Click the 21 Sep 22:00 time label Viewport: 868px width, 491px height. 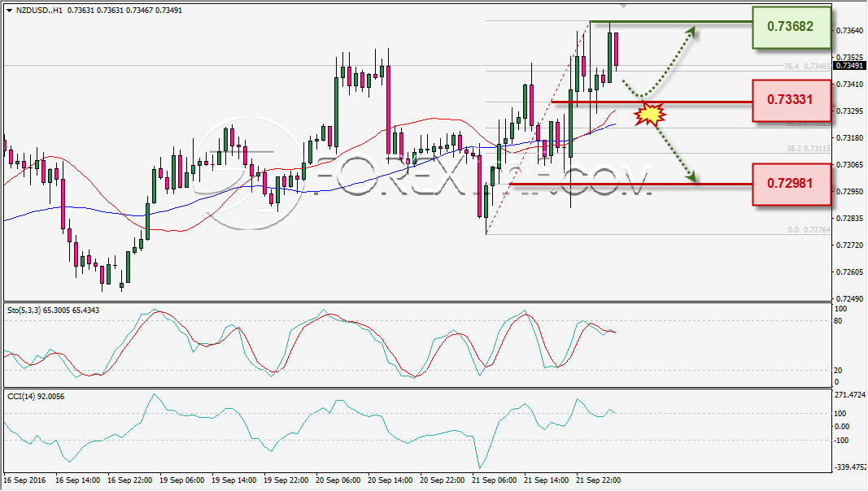click(x=598, y=480)
